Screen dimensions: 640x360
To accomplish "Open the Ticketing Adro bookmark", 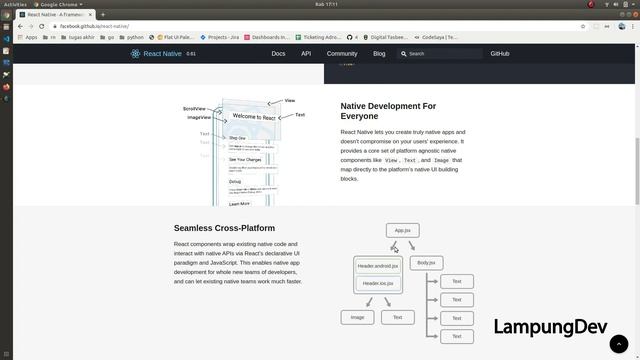I will (x=318, y=37).
